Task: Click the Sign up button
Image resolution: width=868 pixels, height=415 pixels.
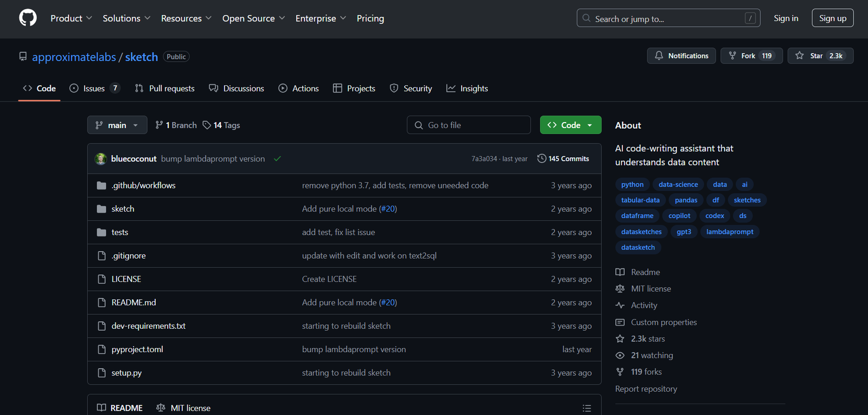Action: coord(832,18)
